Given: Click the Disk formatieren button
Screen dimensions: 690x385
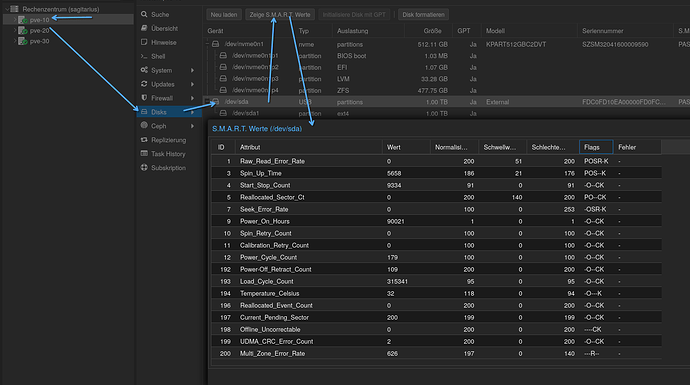Looking at the screenshot, I should (x=423, y=15).
